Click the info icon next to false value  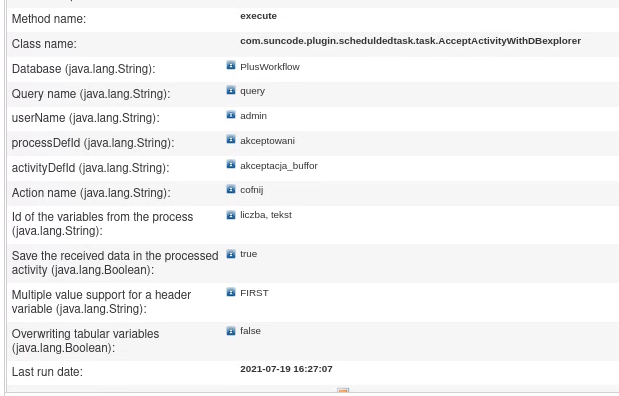(231, 331)
